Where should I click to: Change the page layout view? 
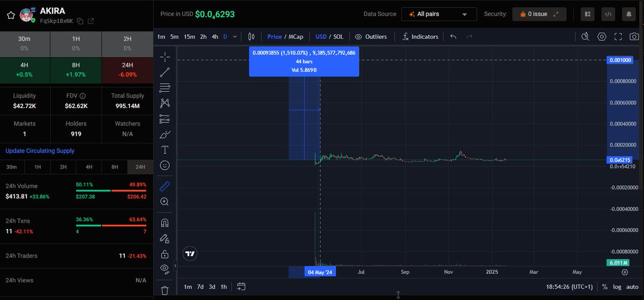(588, 14)
